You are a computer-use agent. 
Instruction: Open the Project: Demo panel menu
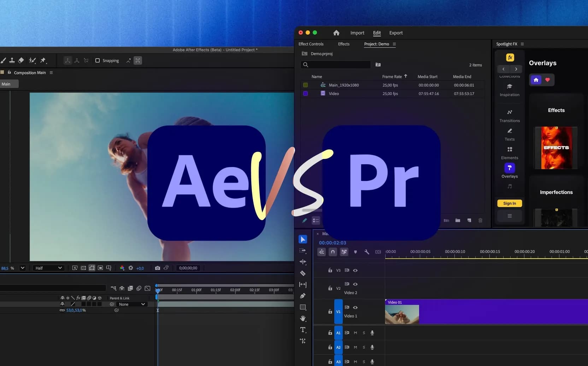pyautogui.click(x=394, y=44)
